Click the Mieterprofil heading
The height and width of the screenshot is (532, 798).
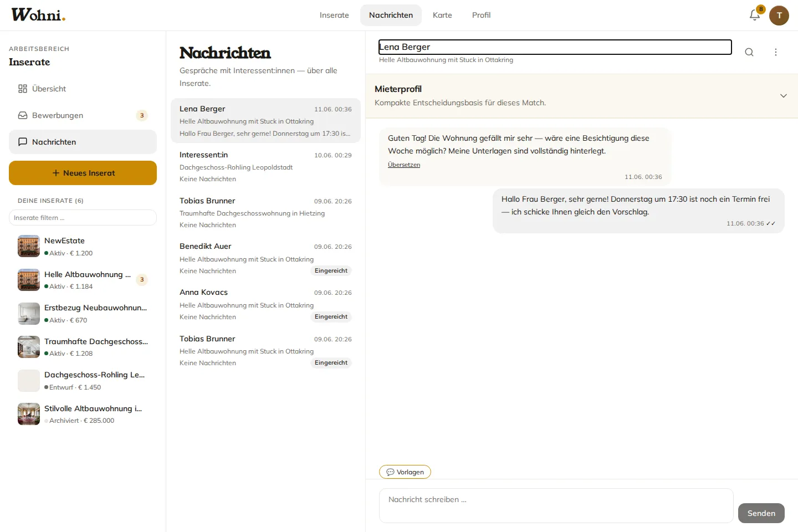pyautogui.click(x=398, y=89)
